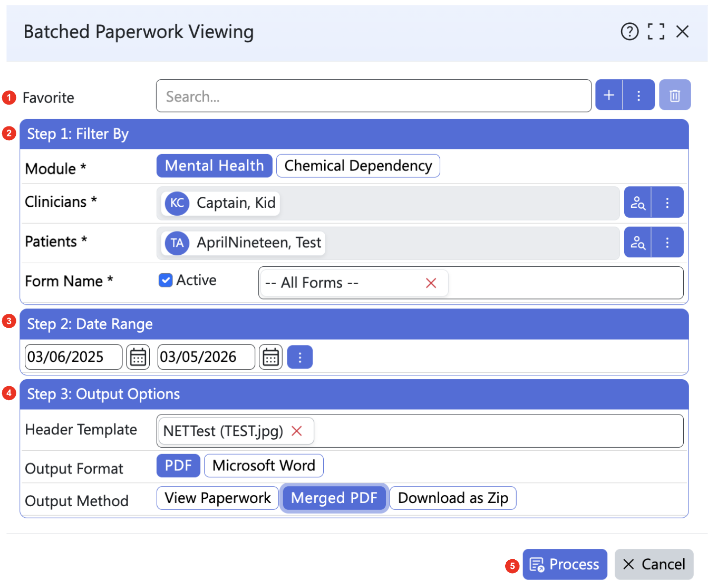Click the TA patient avatar
Screen dimensions: 710x588
click(177, 243)
